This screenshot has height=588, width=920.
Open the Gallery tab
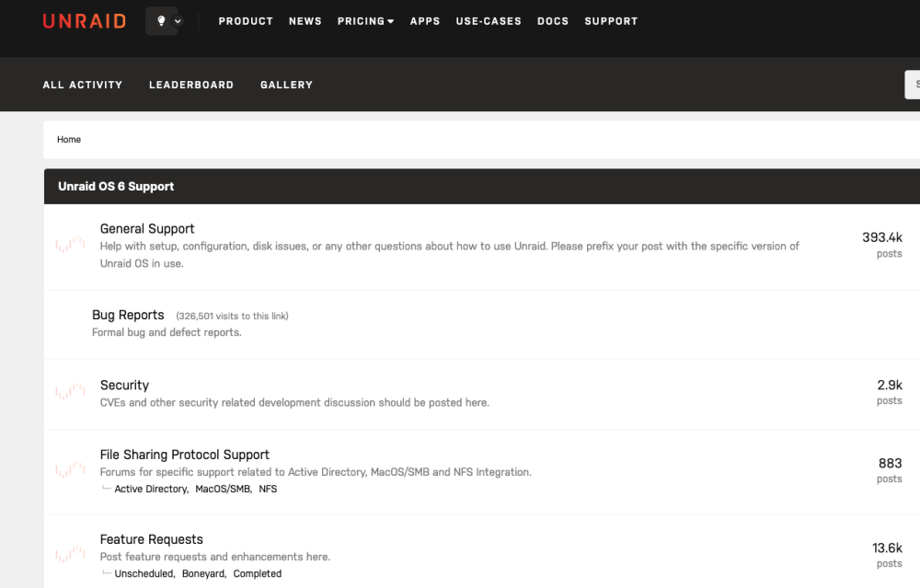[286, 85]
